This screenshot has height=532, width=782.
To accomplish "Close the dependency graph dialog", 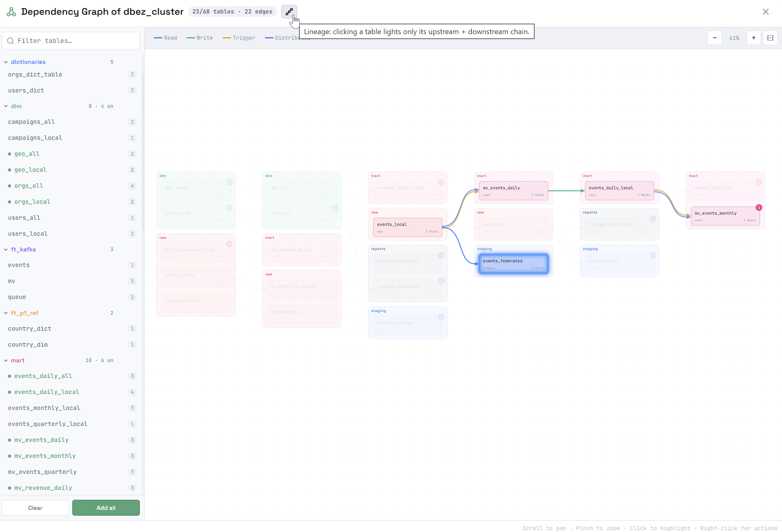I will [765, 12].
